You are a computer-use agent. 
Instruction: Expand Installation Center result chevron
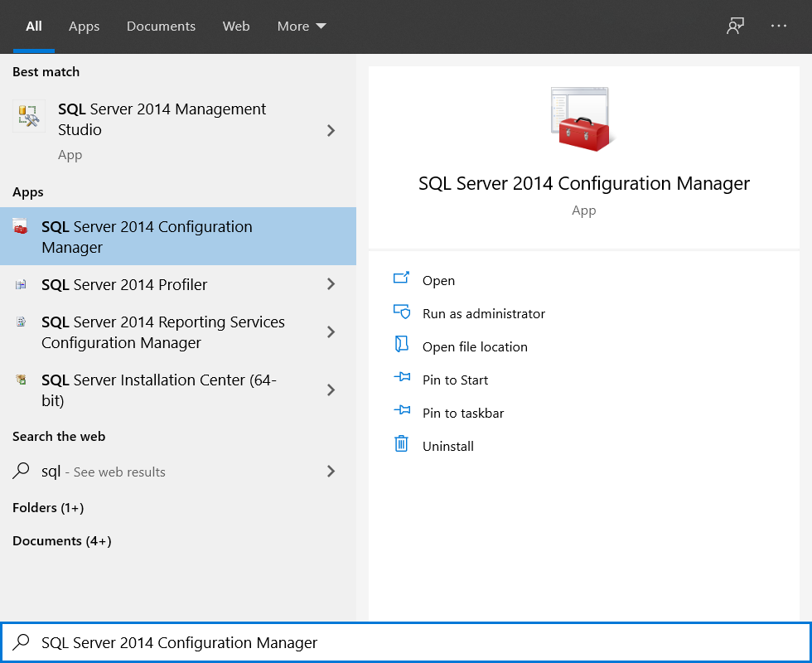tap(331, 390)
